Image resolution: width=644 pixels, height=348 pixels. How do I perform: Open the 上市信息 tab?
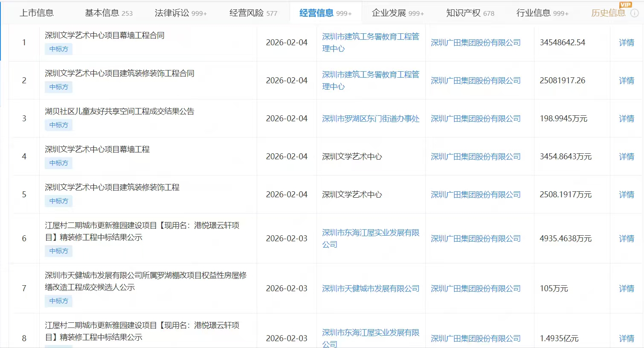pyautogui.click(x=37, y=13)
